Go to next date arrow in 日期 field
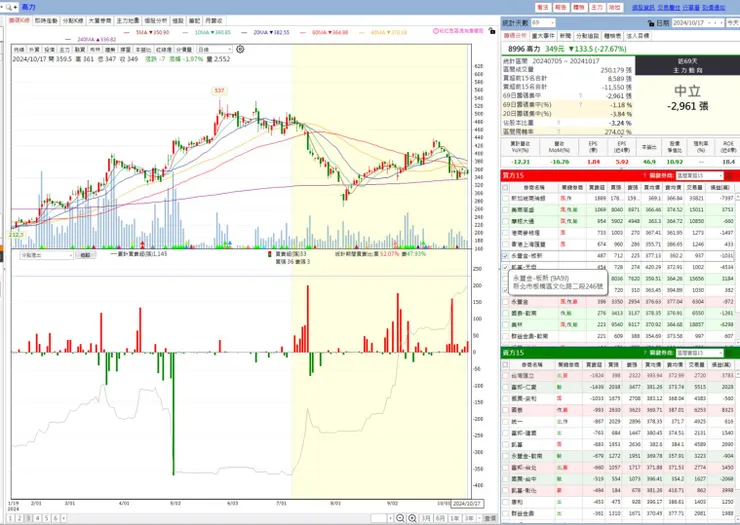 point(721,23)
